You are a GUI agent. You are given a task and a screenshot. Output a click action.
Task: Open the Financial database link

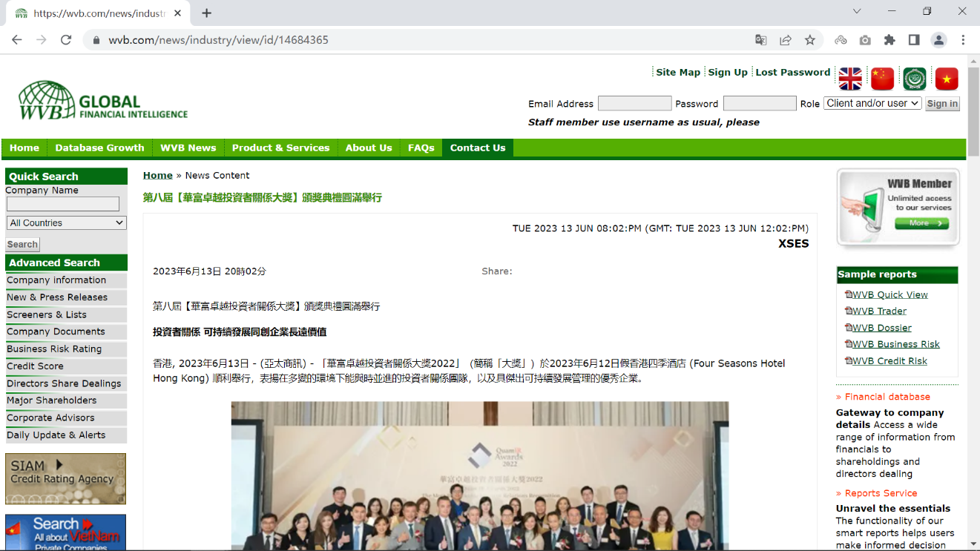pos(887,397)
